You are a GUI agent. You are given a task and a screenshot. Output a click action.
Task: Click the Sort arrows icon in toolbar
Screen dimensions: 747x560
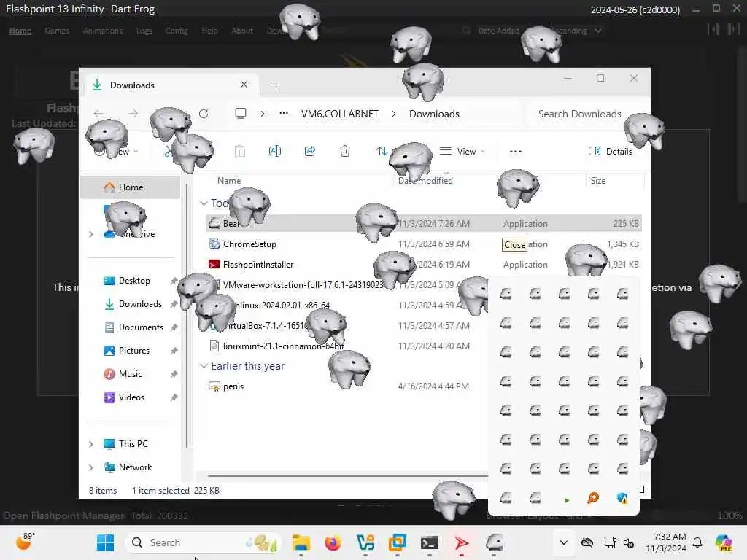tap(382, 152)
